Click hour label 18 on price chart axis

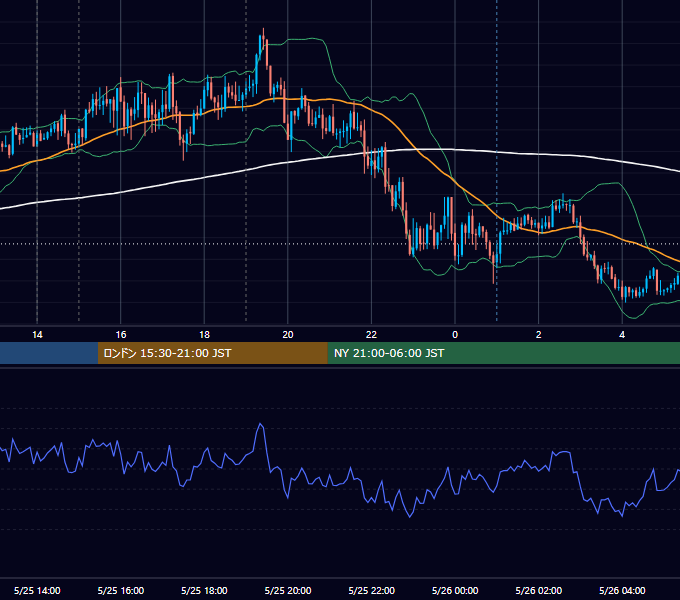204,335
